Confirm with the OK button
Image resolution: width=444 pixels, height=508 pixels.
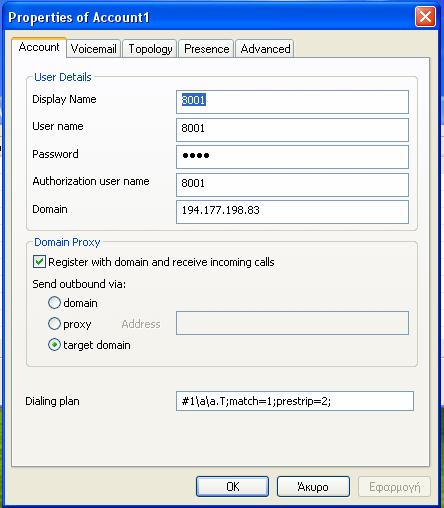tap(232, 487)
